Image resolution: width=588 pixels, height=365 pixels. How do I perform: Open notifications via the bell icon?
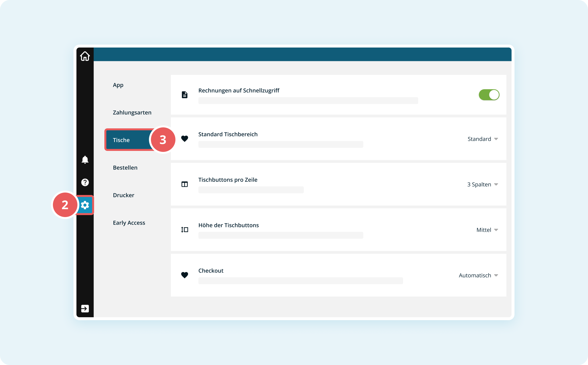(x=85, y=160)
